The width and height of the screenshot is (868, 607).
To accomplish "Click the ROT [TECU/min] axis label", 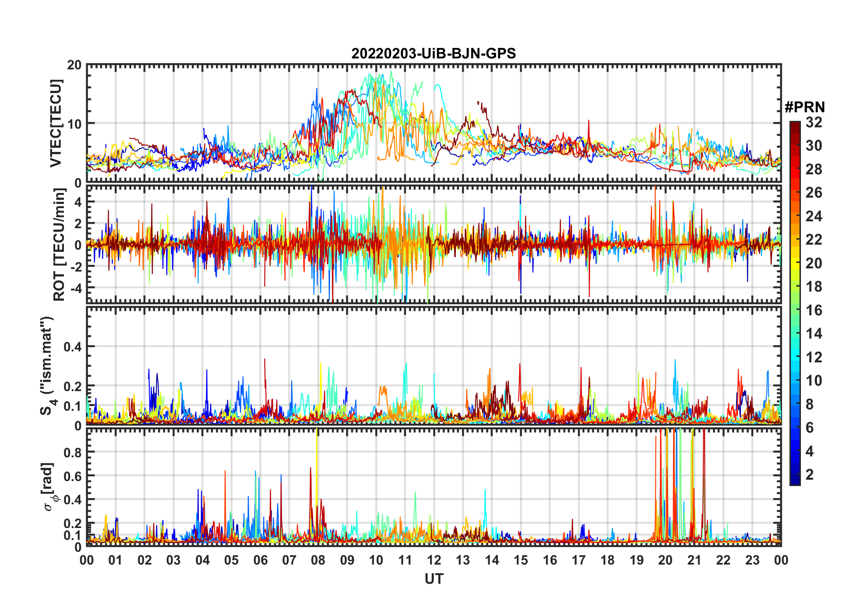I will [59, 245].
